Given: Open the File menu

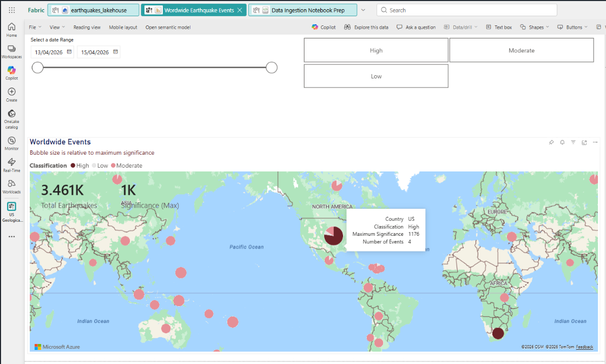Looking at the screenshot, I should 35,27.
